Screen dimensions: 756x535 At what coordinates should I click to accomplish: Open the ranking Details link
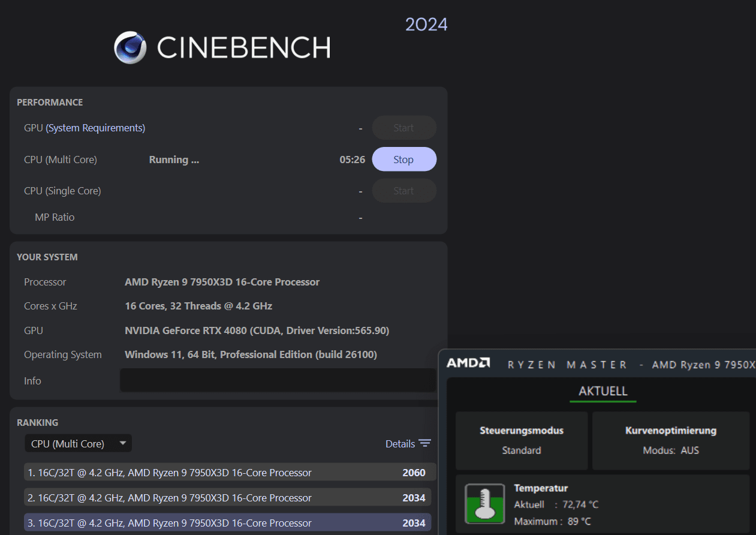(x=400, y=444)
